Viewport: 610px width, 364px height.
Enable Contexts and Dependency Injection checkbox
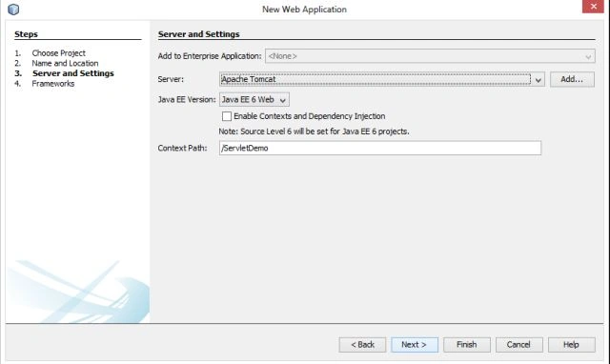(227, 116)
